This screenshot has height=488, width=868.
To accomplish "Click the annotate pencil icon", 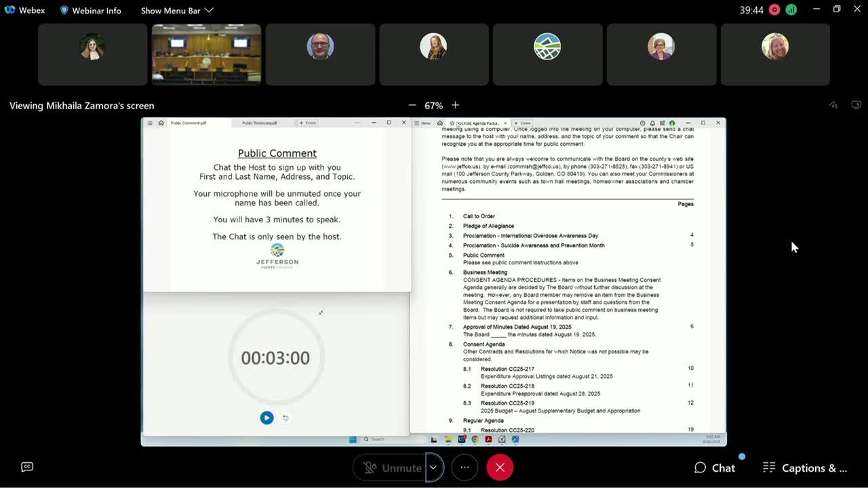I will coord(833,105).
